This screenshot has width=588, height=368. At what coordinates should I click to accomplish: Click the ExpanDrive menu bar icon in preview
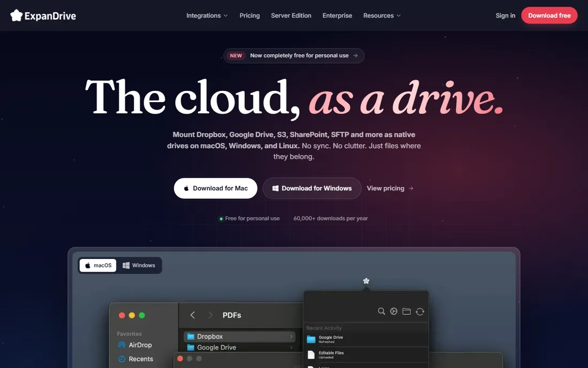tap(366, 281)
